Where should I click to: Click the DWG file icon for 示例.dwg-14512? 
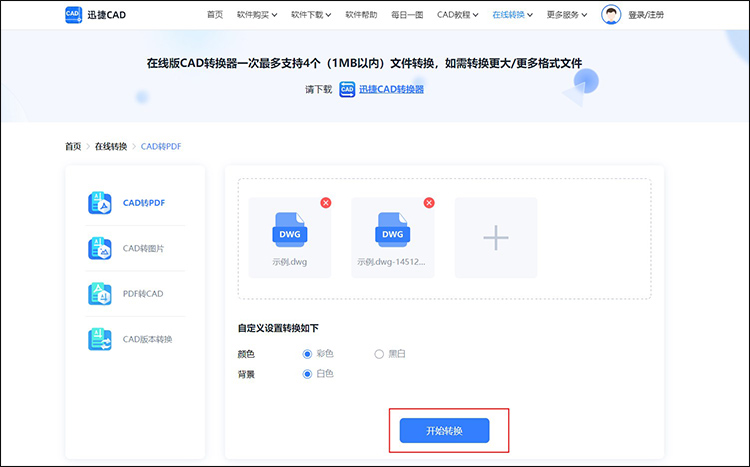click(393, 230)
